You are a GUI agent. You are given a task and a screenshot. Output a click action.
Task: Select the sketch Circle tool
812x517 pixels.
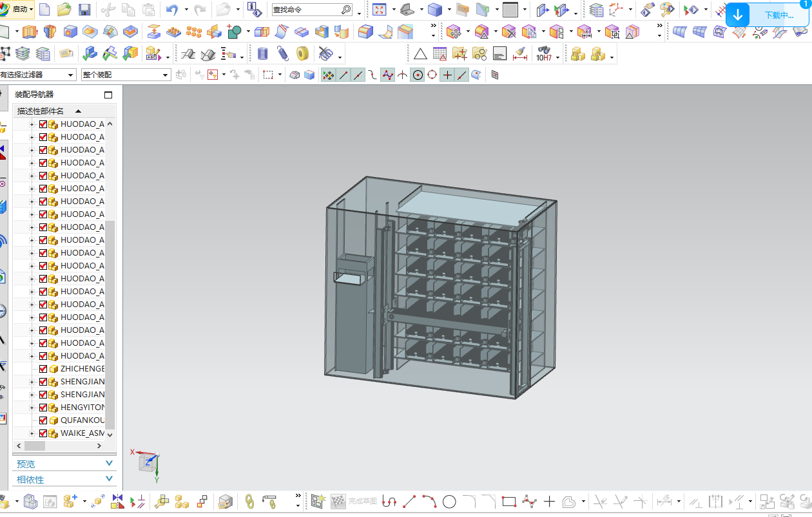click(449, 501)
